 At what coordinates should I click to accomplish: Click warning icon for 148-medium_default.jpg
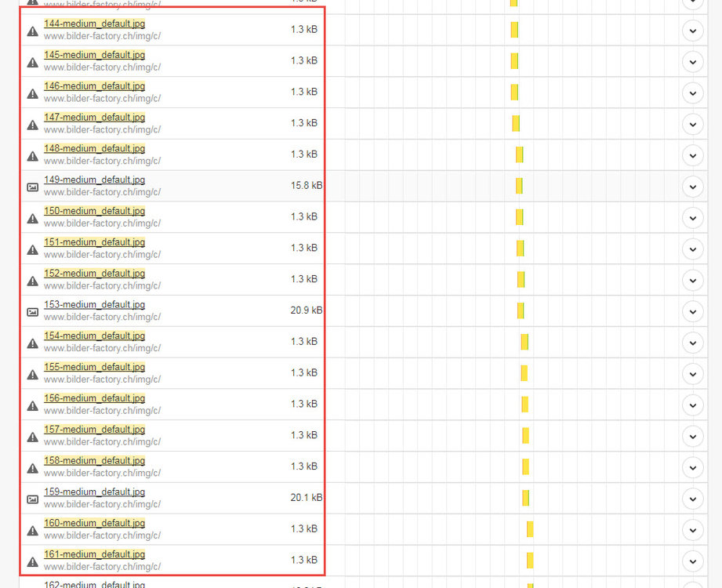tap(32, 156)
